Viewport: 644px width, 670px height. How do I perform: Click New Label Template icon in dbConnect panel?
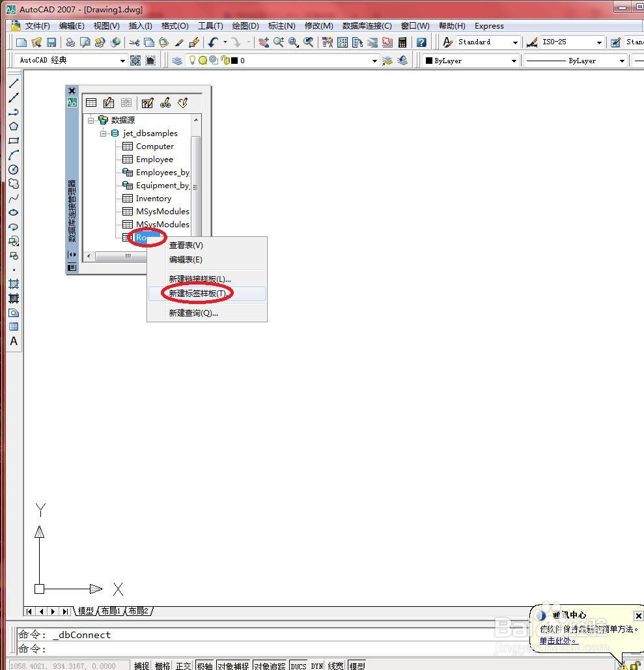click(182, 103)
